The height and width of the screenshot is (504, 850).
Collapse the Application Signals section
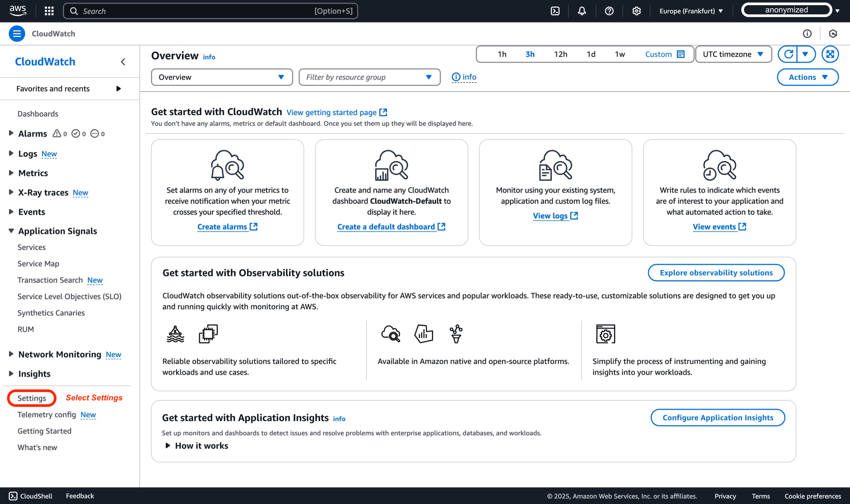pos(11,231)
